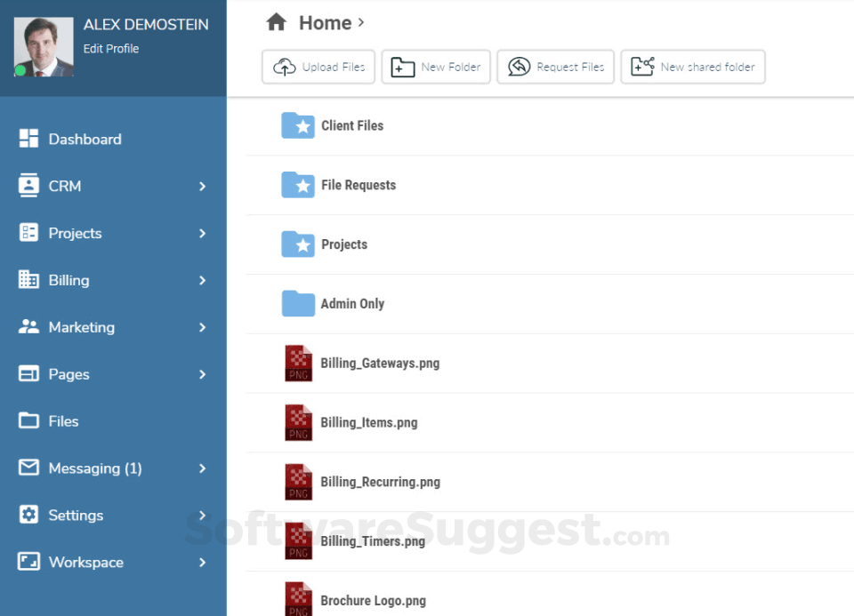Select the CRM icon in the sidebar
854x616 pixels.
click(27, 186)
